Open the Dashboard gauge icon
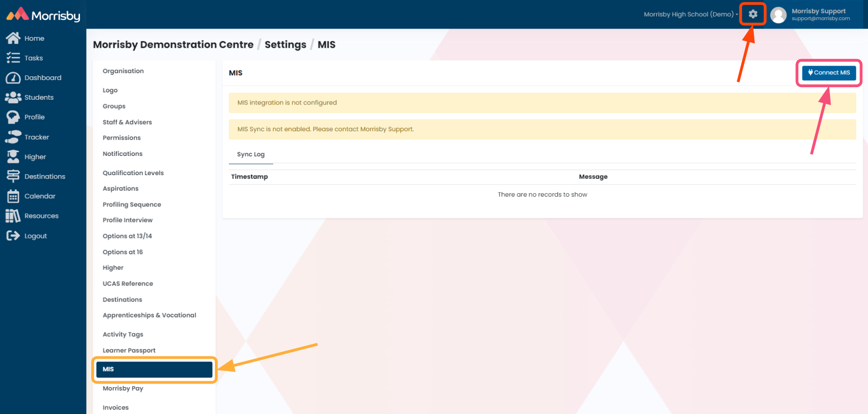The image size is (868, 414). pyautogui.click(x=13, y=78)
